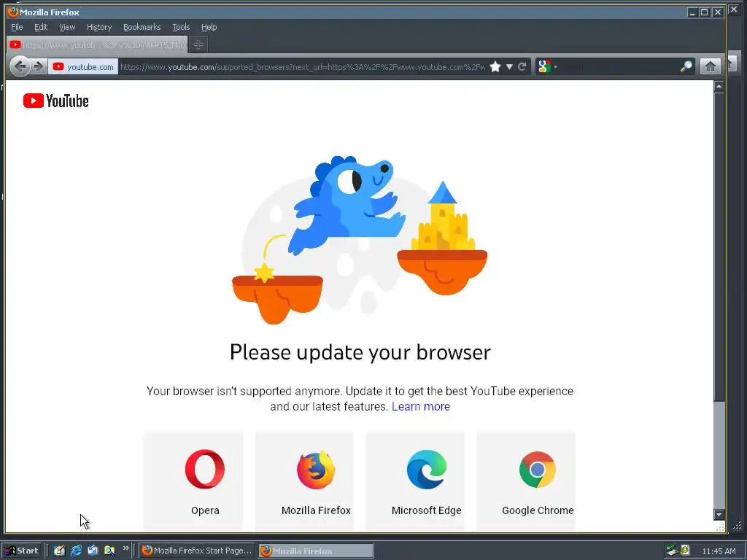
Task: Click the 11:45 AM taskbar clock
Action: point(719,551)
